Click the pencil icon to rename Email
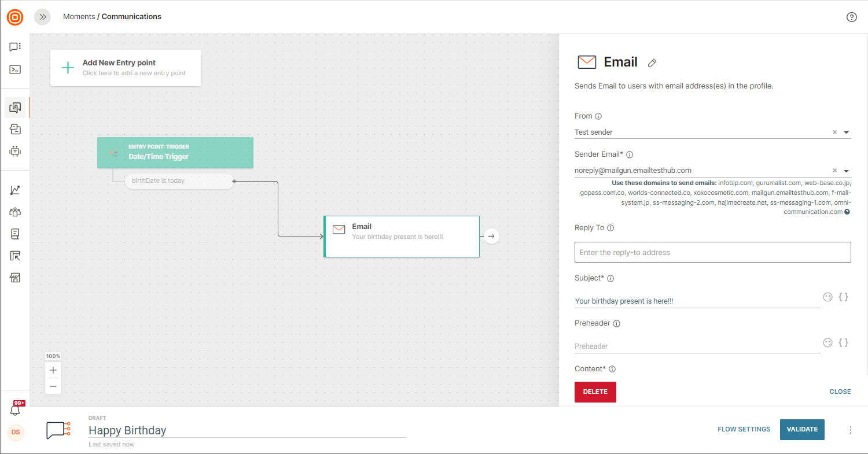The width and height of the screenshot is (868, 454). pyautogui.click(x=652, y=63)
